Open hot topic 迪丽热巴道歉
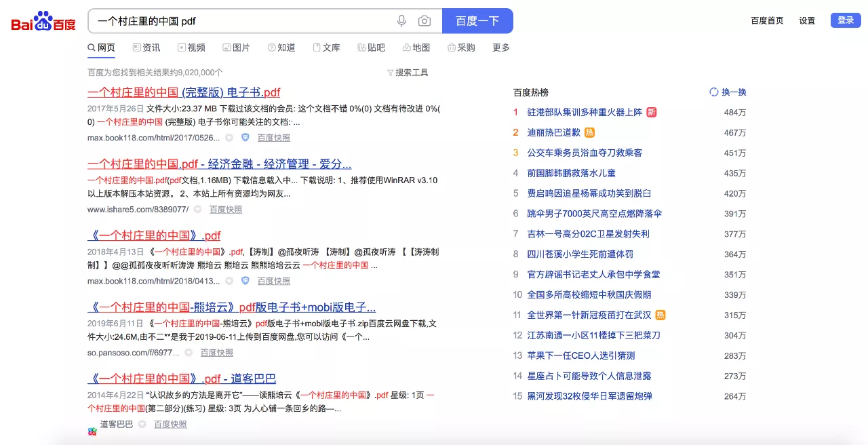This screenshot has height=445, width=868. coord(554,132)
